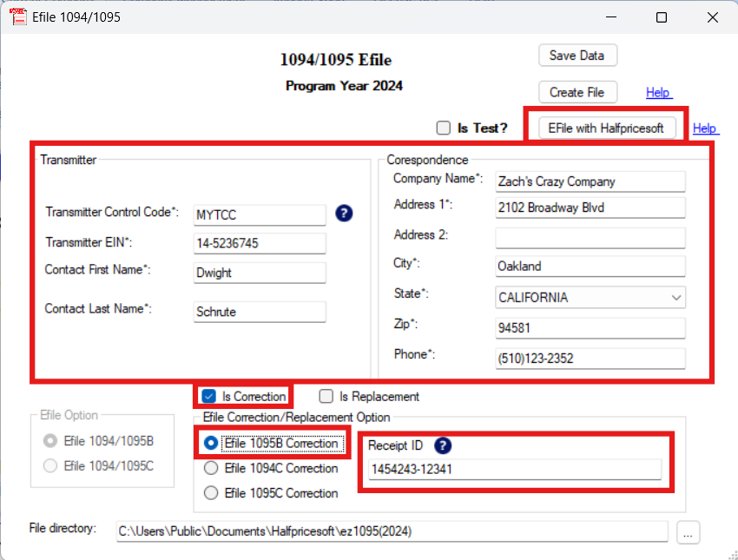Click the "..." browse icon beside File directory
This screenshot has width=738, height=560.
point(688,532)
